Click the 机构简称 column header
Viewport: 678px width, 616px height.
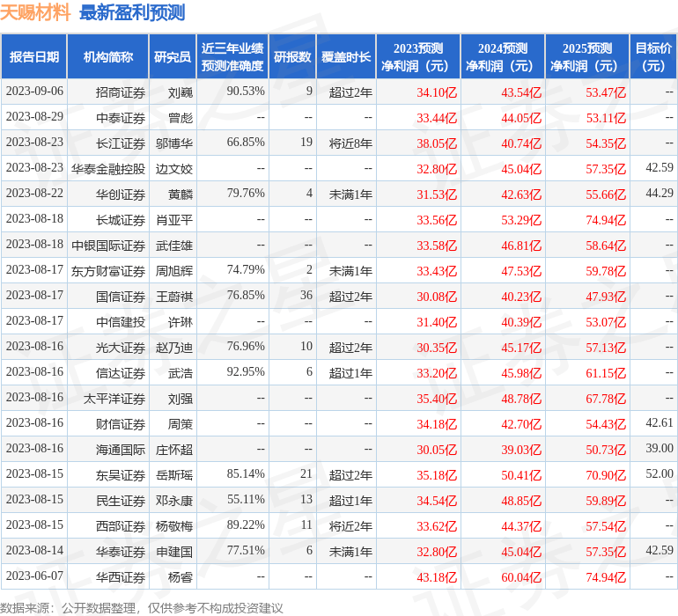pos(107,57)
